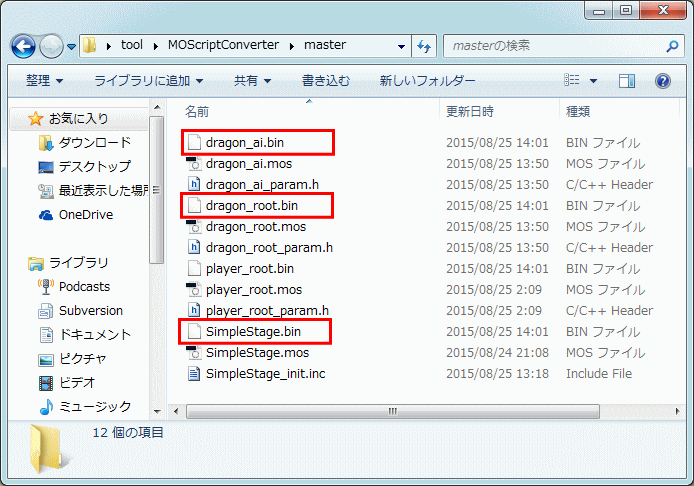The image size is (694, 486).
Task: Click the file list horizontal scrollbar thumb
Action: [393, 411]
